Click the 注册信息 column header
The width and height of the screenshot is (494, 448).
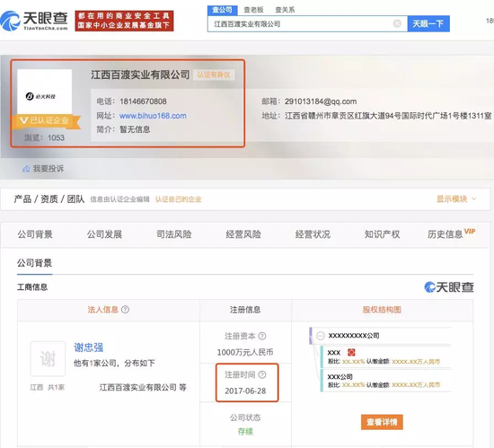click(245, 310)
